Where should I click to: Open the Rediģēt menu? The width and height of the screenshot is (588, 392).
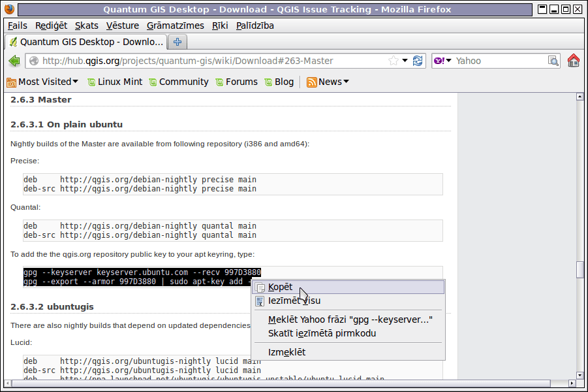pos(51,25)
